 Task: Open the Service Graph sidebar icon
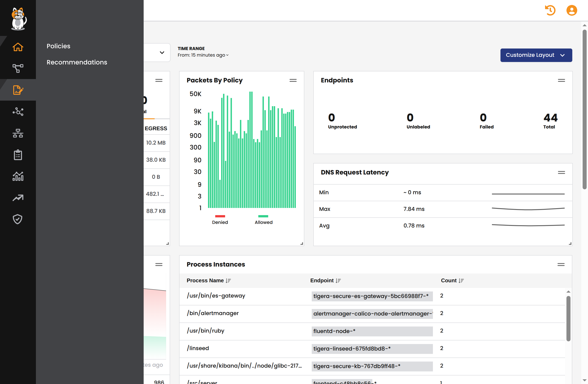tap(18, 68)
